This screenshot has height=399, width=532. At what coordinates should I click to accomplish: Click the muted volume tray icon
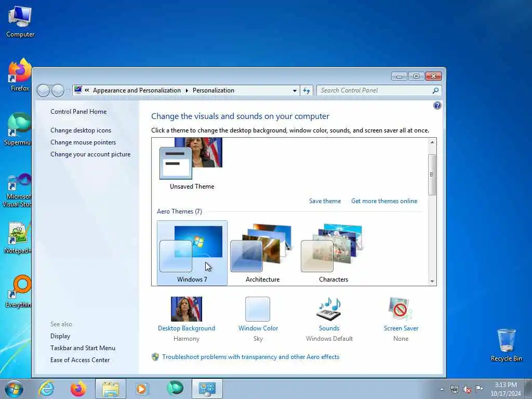tap(467, 389)
